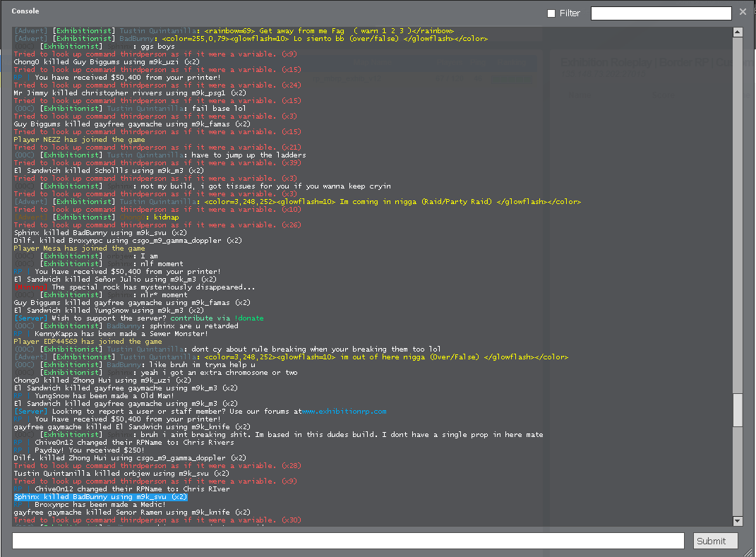756x557 pixels.
Task: Click the command entry field at bottom
Action: 348,541
